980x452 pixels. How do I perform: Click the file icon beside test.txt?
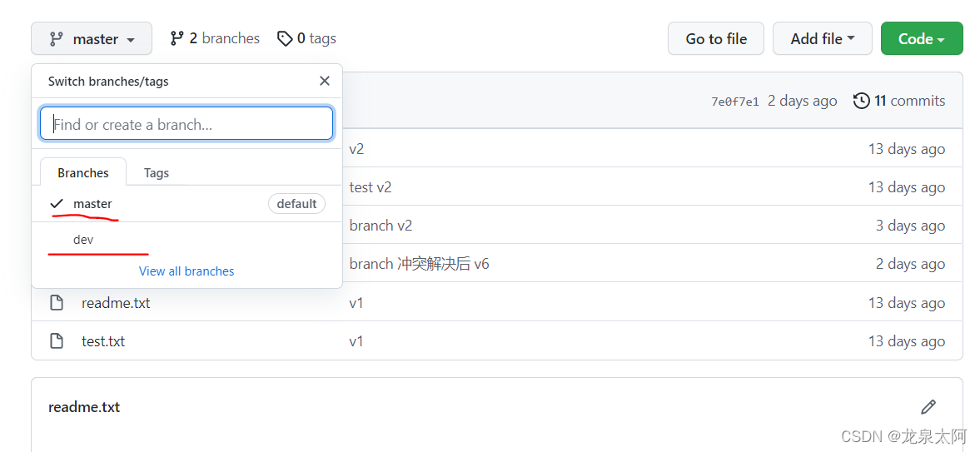[x=57, y=341]
